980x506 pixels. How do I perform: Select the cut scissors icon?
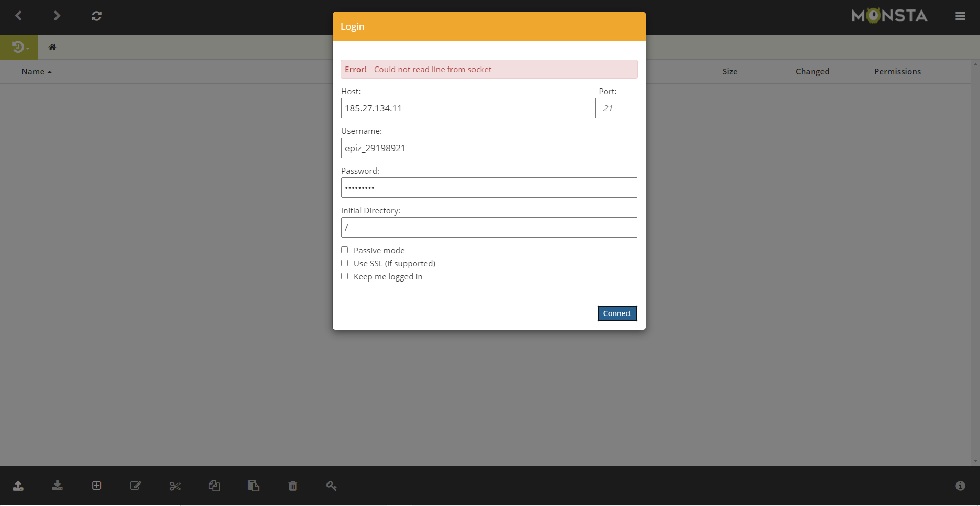(x=175, y=486)
